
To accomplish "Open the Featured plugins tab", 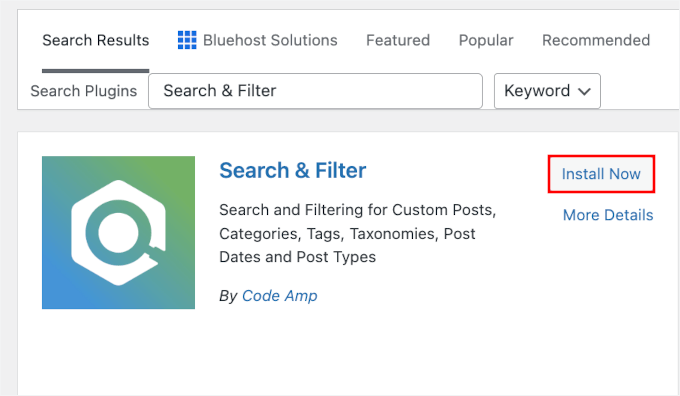I will [x=398, y=40].
